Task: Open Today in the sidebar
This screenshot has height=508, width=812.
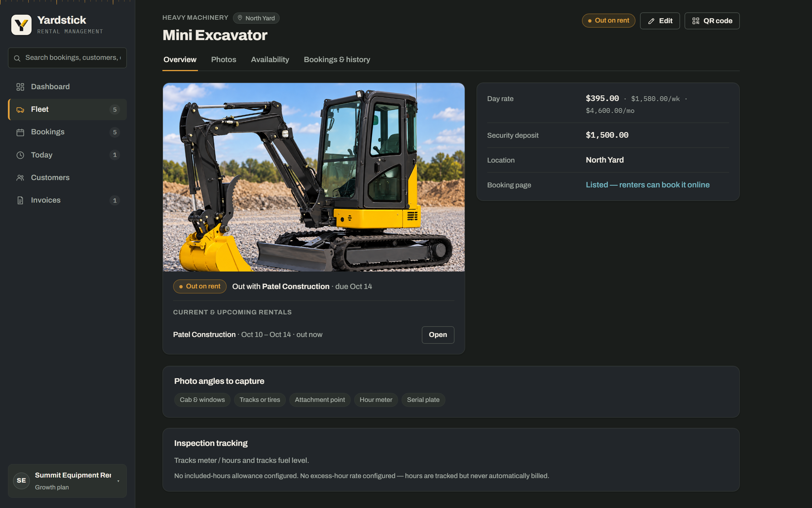Action: pos(67,155)
